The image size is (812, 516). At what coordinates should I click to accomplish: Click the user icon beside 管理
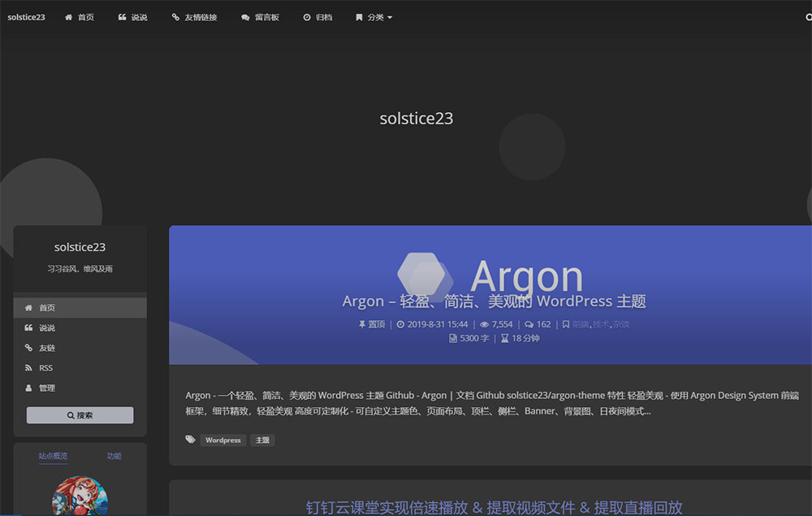coord(28,388)
